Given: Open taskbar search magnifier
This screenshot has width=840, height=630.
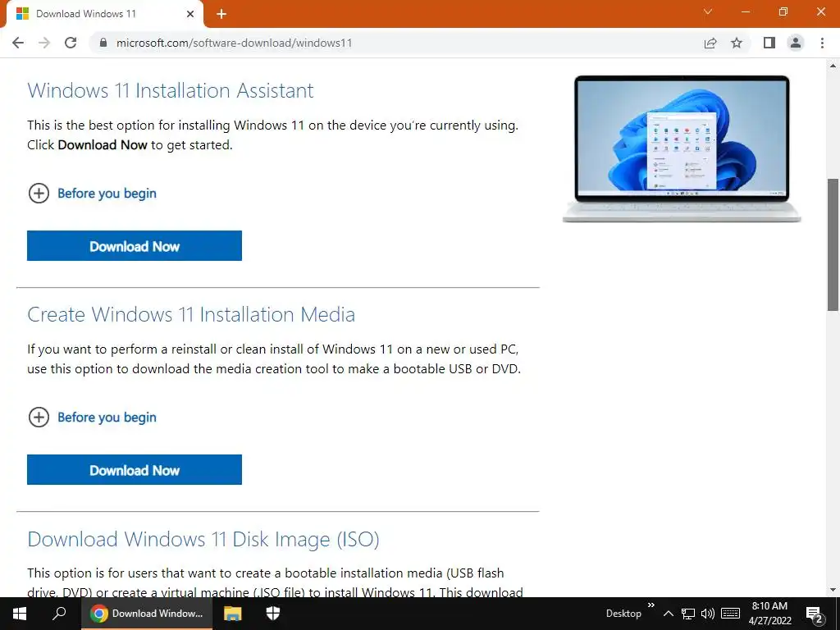Looking at the screenshot, I should tap(59, 614).
